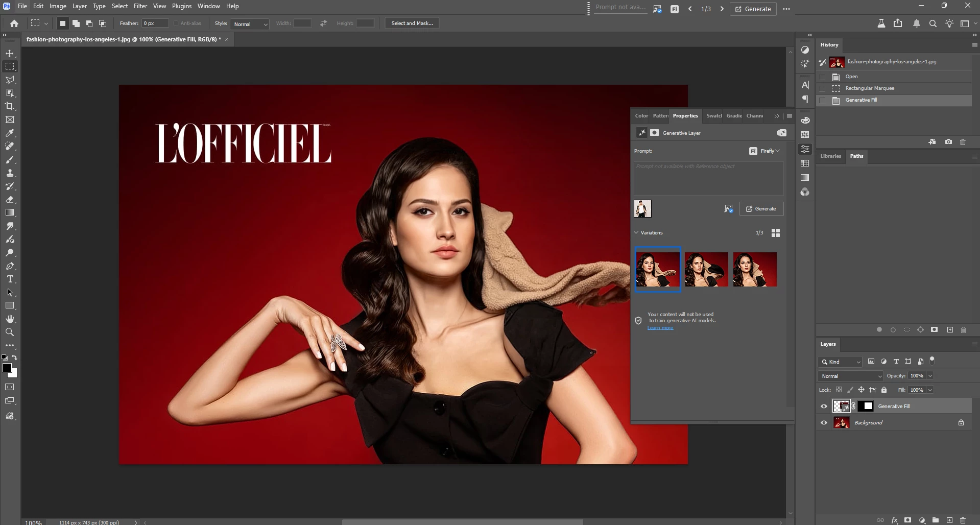Select the Eraser tool

(10, 199)
